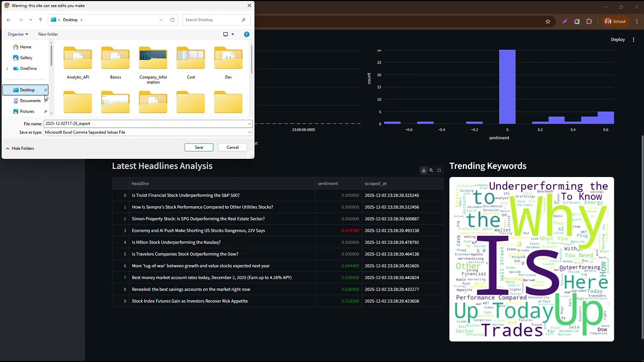Open the browser extensions puzzle icon
This screenshot has height=362, width=644.
tap(589, 22)
